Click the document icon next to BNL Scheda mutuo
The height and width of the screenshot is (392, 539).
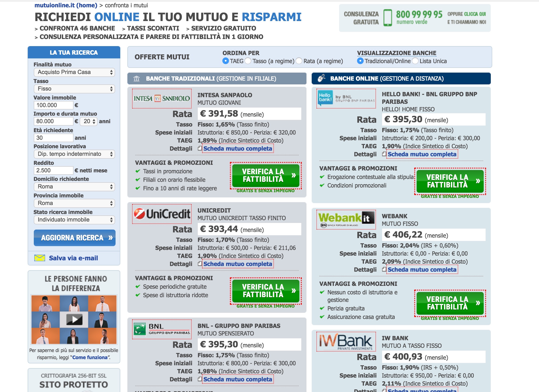click(200, 379)
